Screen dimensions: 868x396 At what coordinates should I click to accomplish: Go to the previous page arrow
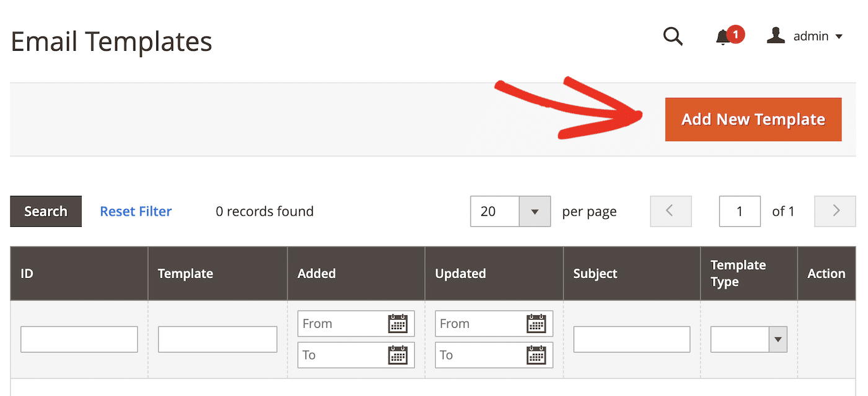tap(670, 211)
